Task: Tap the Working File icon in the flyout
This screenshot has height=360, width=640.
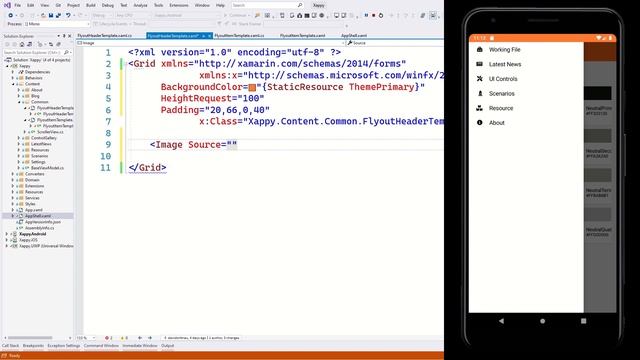Action: pyautogui.click(x=480, y=49)
